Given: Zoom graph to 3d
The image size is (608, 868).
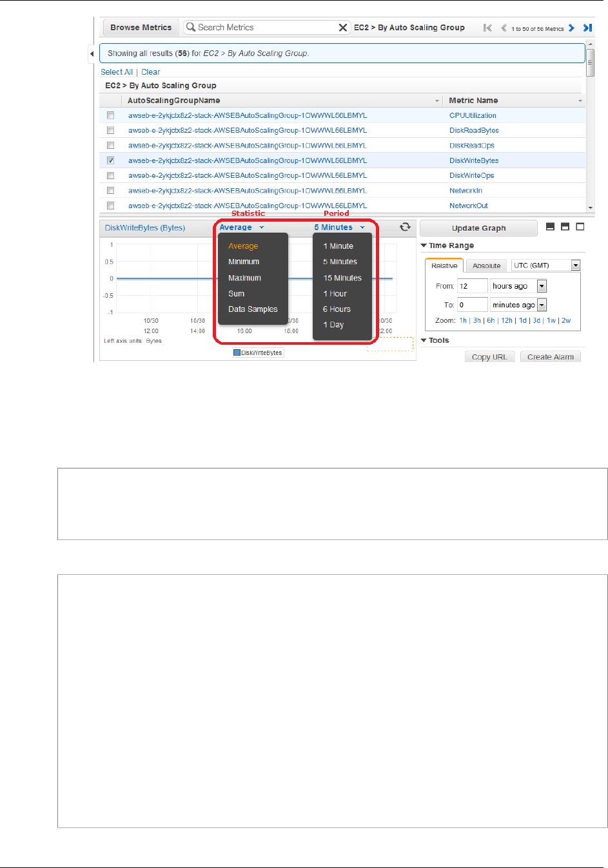Looking at the screenshot, I should click(536, 320).
